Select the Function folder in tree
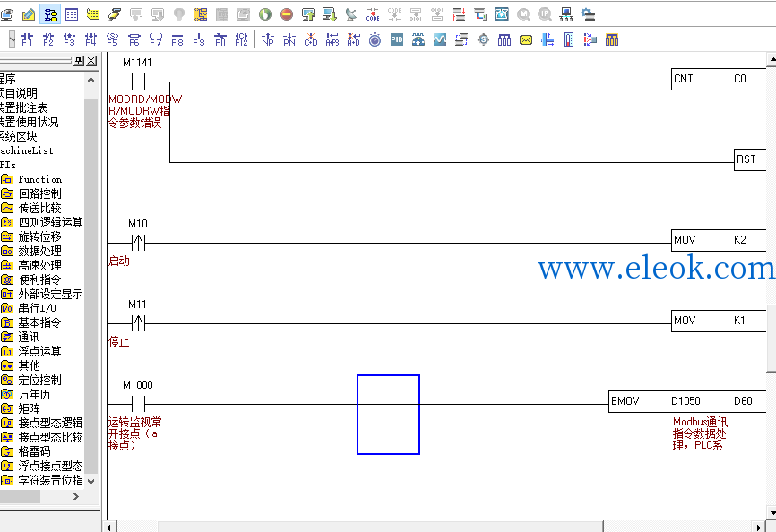This screenshot has width=776, height=532. pyautogui.click(x=39, y=179)
